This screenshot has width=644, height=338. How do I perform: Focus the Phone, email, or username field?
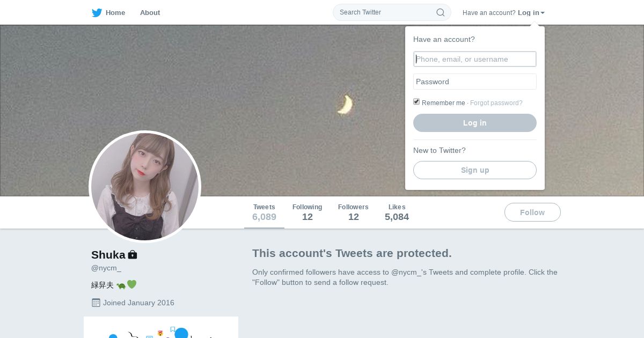pyautogui.click(x=475, y=59)
